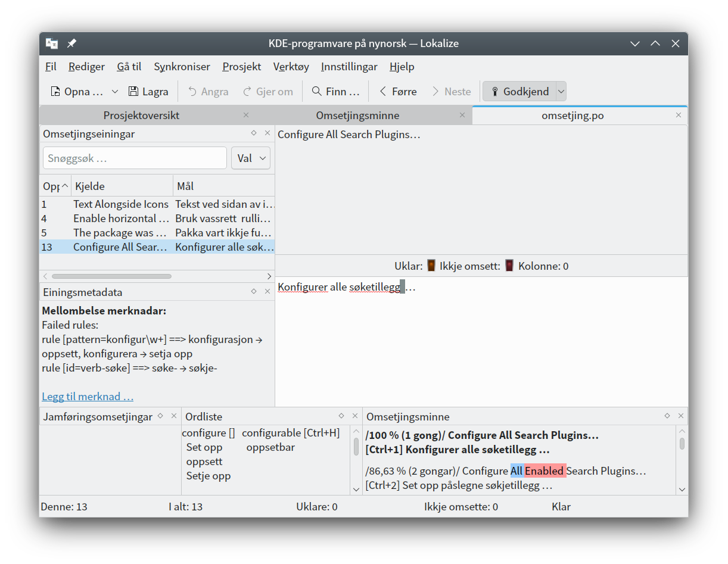Open the Verktøy menu
Image resolution: width=728 pixels, height=564 pixels.
[291, 67]
